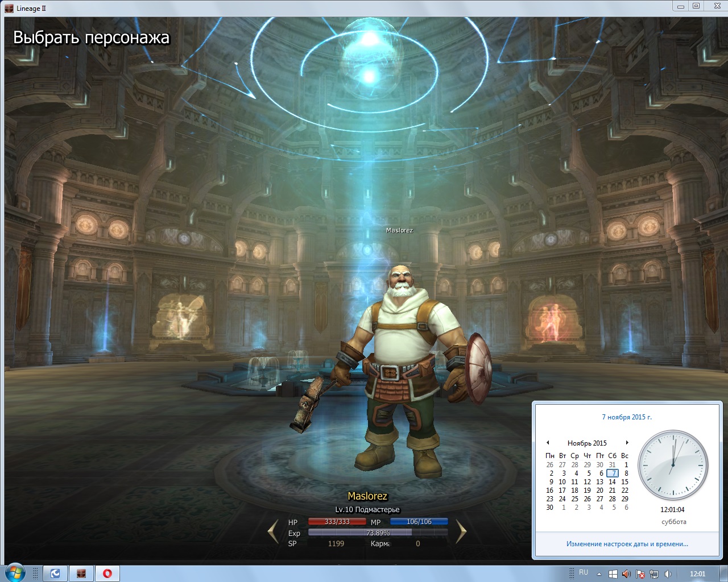Click the 'Выбрать персонажа' heading
Viewport: 728px width, 582px height.
pyautogui.click(x=91, y=38)
